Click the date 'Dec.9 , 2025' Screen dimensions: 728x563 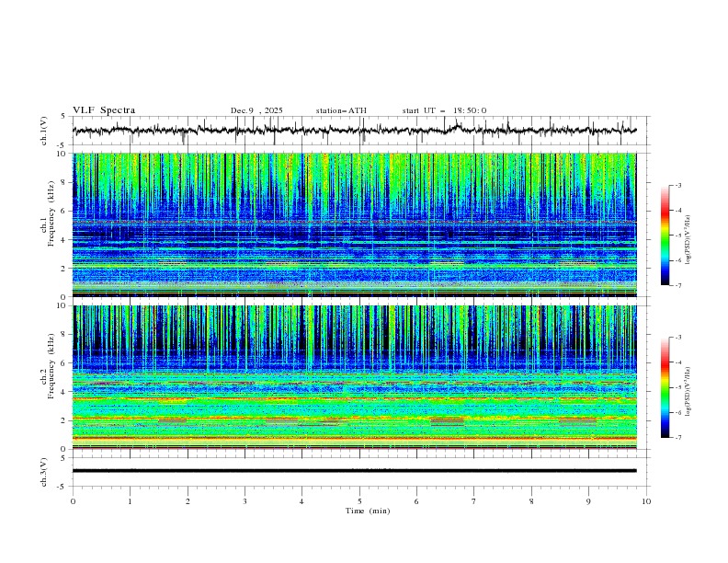point(256,110)
